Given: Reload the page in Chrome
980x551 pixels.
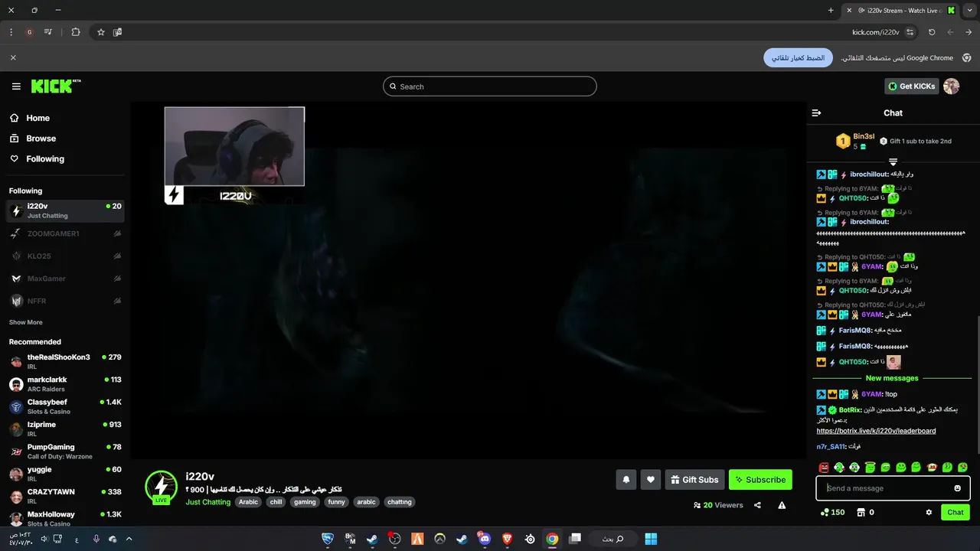Looking at the screenshot, I should [x=931, y=32].
